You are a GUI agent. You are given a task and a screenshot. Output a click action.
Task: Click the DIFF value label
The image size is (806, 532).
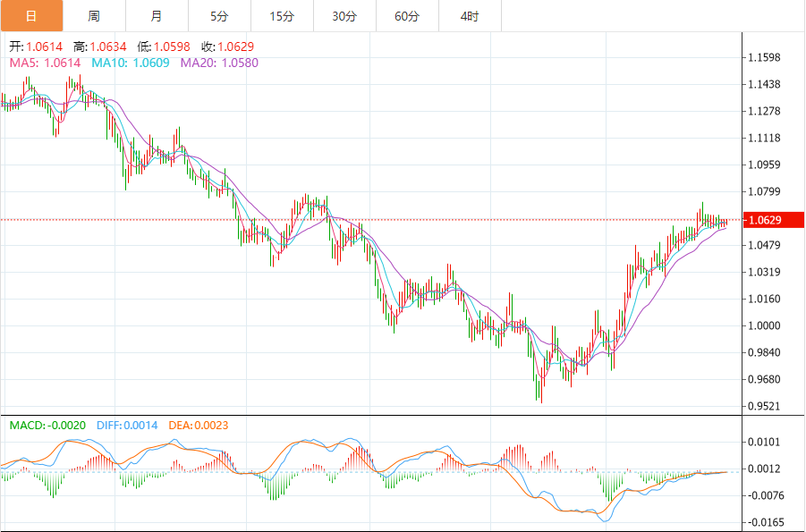pyautogui.click(x=125, y=425)
